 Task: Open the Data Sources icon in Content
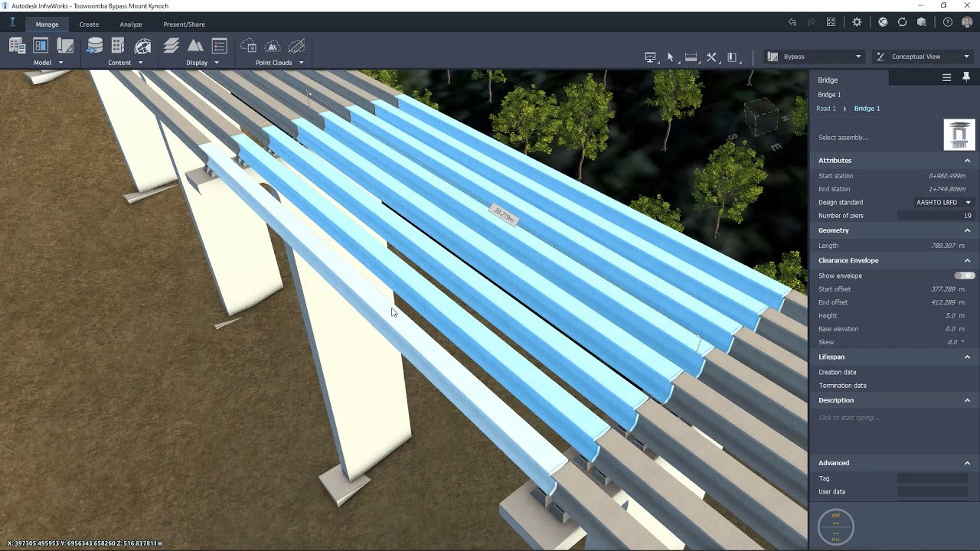pos(95,46)
